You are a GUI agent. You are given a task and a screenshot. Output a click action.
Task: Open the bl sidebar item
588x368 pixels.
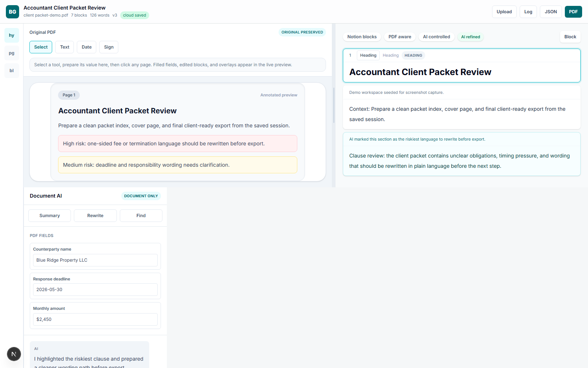pos(12,71)
